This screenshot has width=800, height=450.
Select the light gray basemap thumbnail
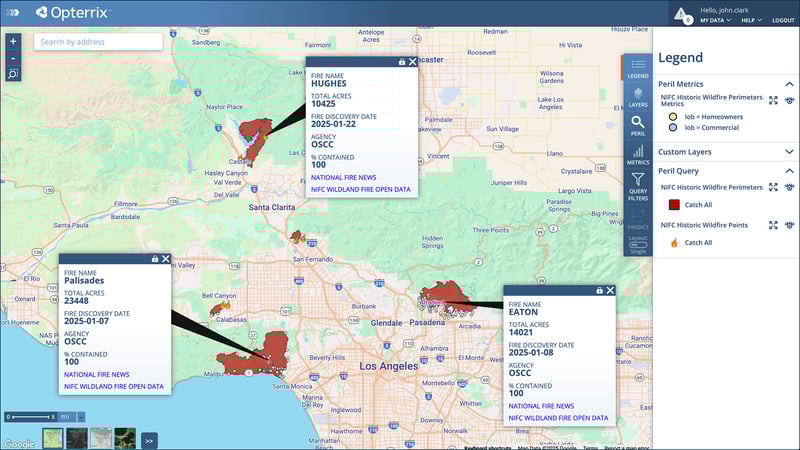click(x=101, y=438)
